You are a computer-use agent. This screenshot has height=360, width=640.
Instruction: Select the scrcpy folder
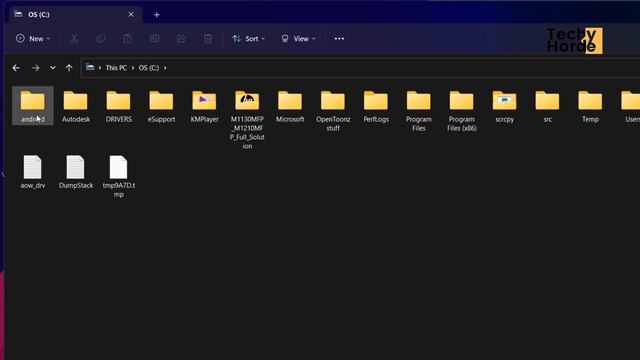(x=504, y=106)
